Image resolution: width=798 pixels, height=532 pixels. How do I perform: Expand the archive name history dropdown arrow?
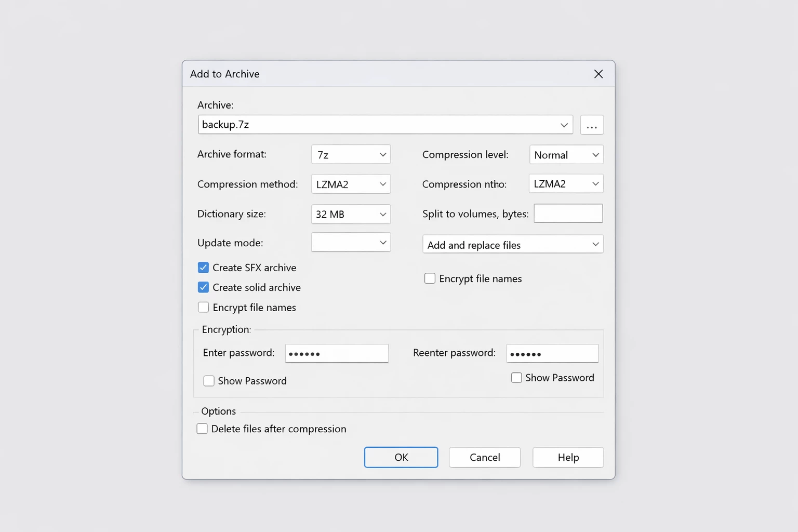564,125
